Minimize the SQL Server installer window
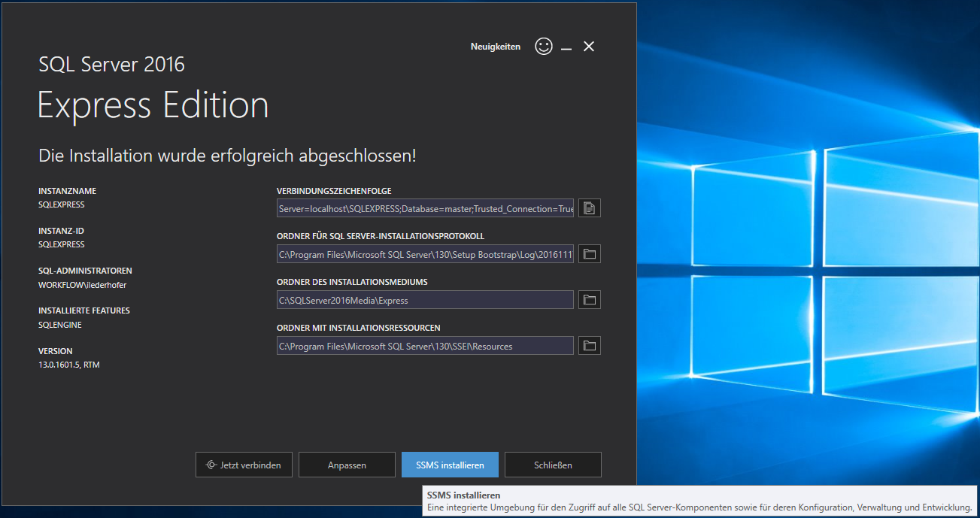 tap(566, 47)
